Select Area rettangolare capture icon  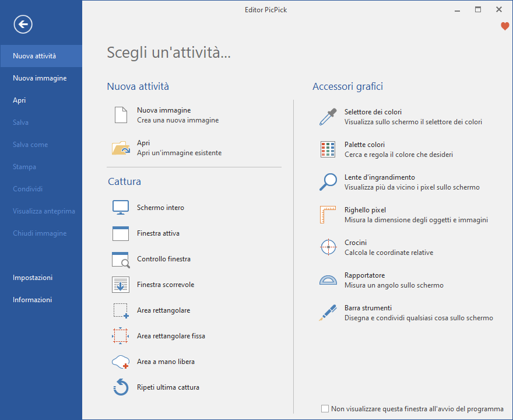point(121,310)
